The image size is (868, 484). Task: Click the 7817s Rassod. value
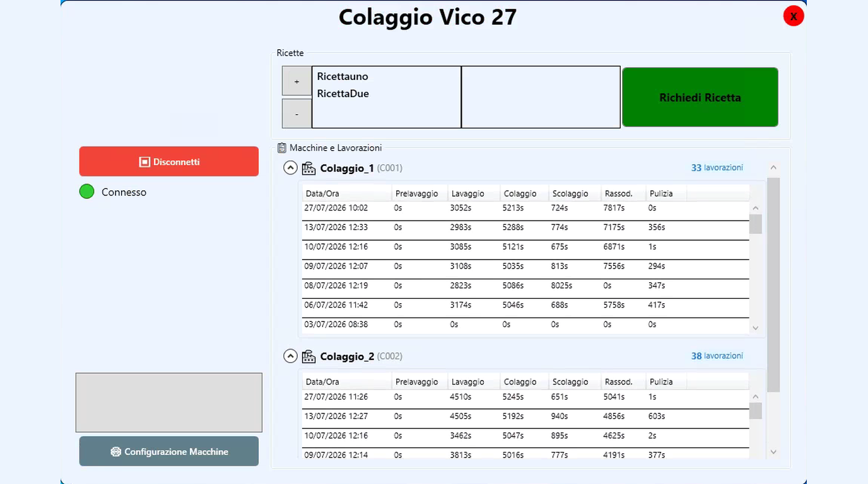[614, 208]
